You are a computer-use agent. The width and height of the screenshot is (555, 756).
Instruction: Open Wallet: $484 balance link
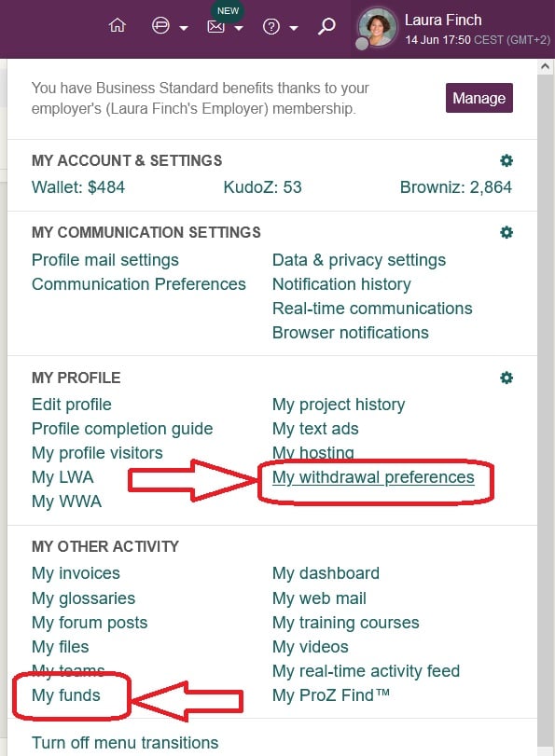tap(78, 187)
